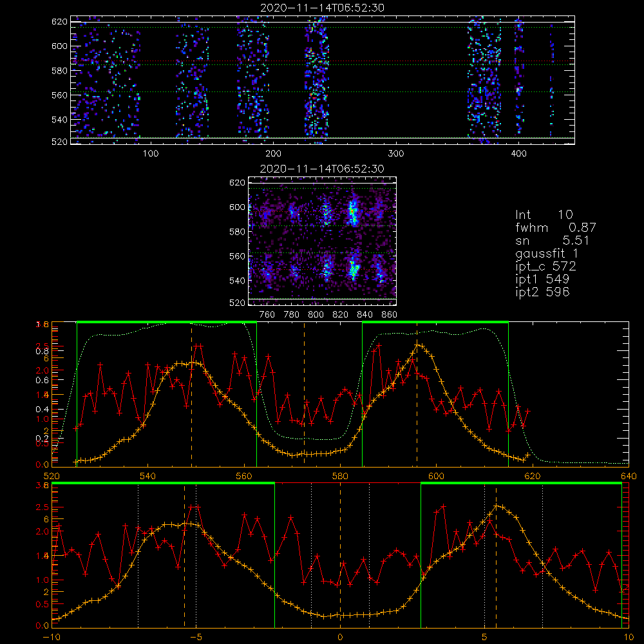Click dashed orange center line at 0
Viewport: 644px width, 644px height.
(x=340, y=554)
